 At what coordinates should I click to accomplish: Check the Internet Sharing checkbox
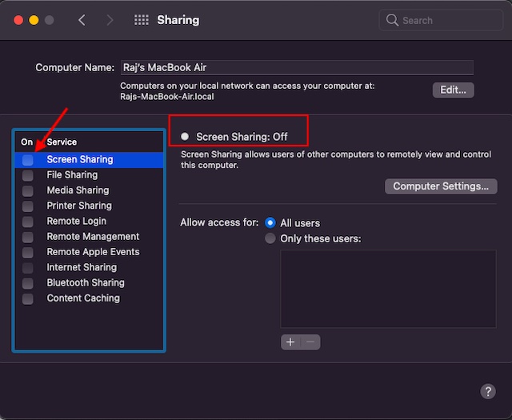pyautogui.click(x=28, y=268)
